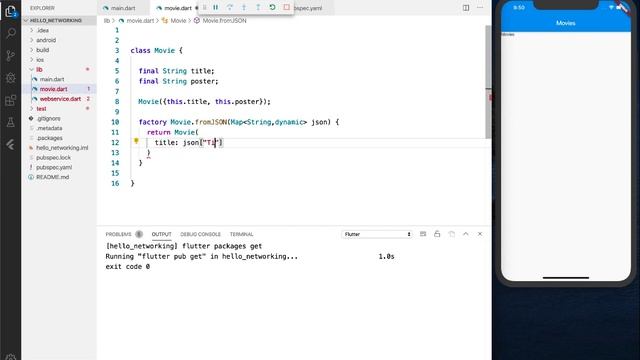Viewport: 640px width, 360px height.
Task: Open the main.dart editor tab
Action: (x=122, y=8)
